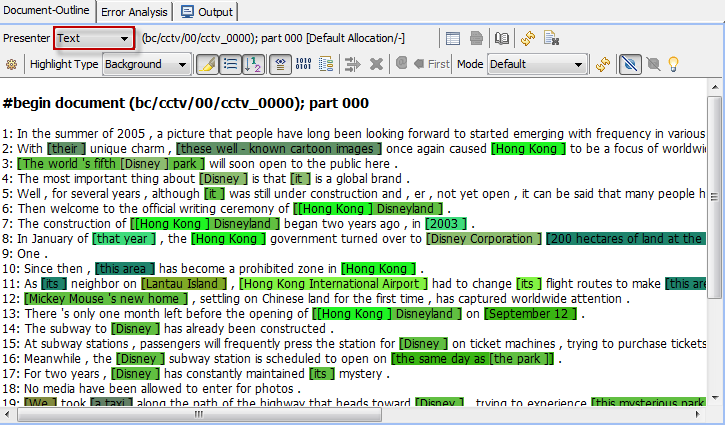Click the horizontal scrollbar right arrow
Screen dimensions: 725x425
(698, 414)
